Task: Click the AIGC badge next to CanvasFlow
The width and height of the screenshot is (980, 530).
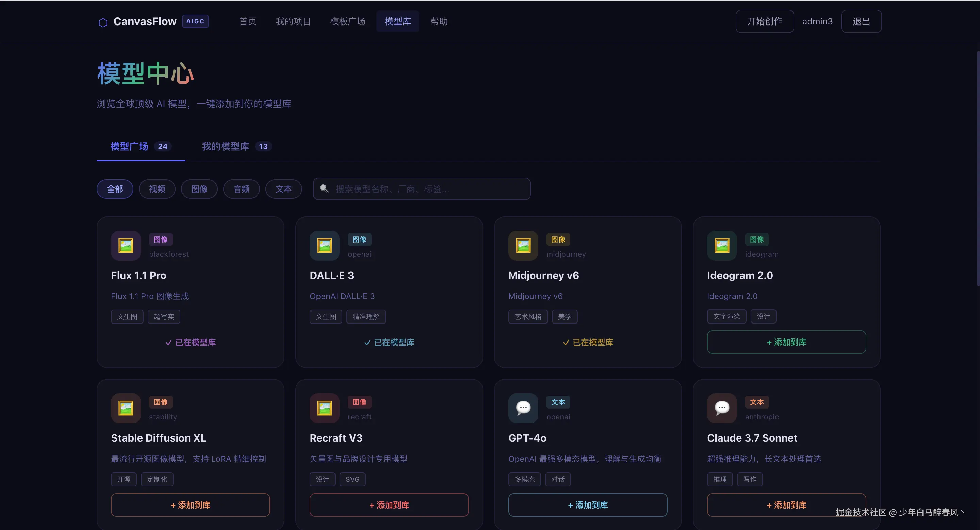Action: 195,21
